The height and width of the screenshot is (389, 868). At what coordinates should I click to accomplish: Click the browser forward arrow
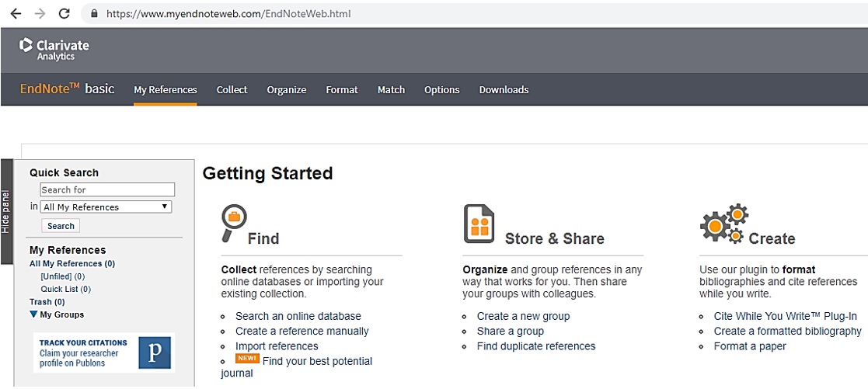tap(40, 13)
